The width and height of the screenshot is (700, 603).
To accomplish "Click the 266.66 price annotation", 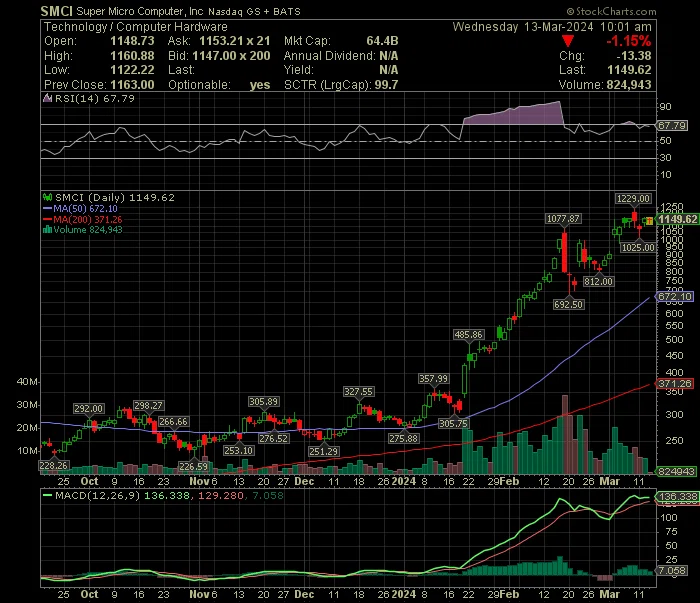I will (x=173, y=422).
